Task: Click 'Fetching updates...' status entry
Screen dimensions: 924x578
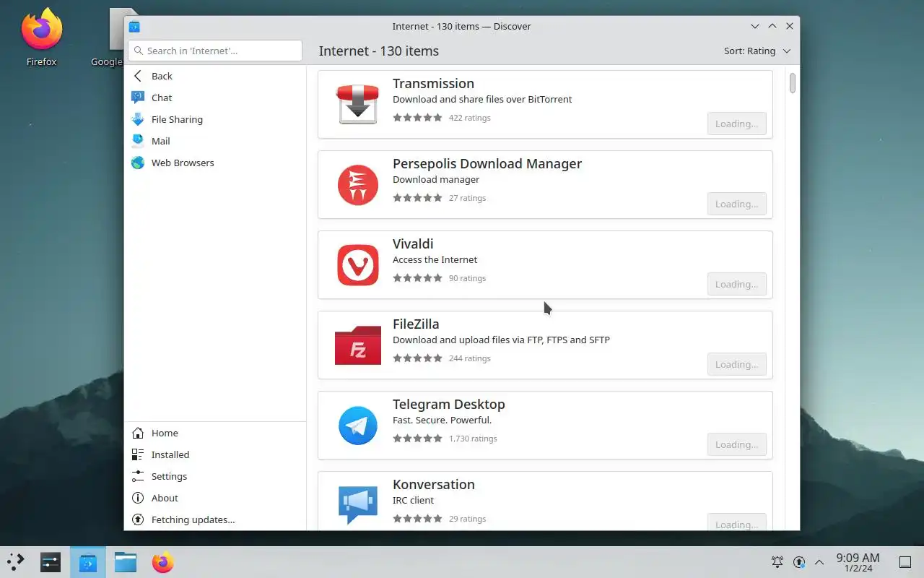Action: [215, 519]
